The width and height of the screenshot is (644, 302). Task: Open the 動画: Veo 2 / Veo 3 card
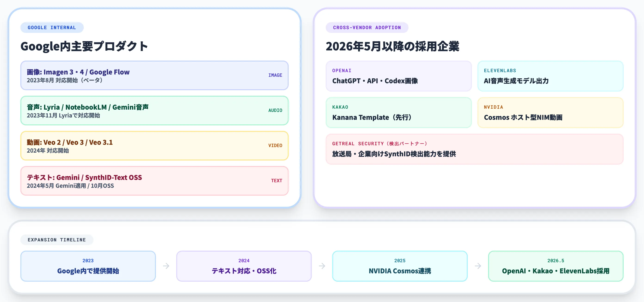click(x=155, y=145)
